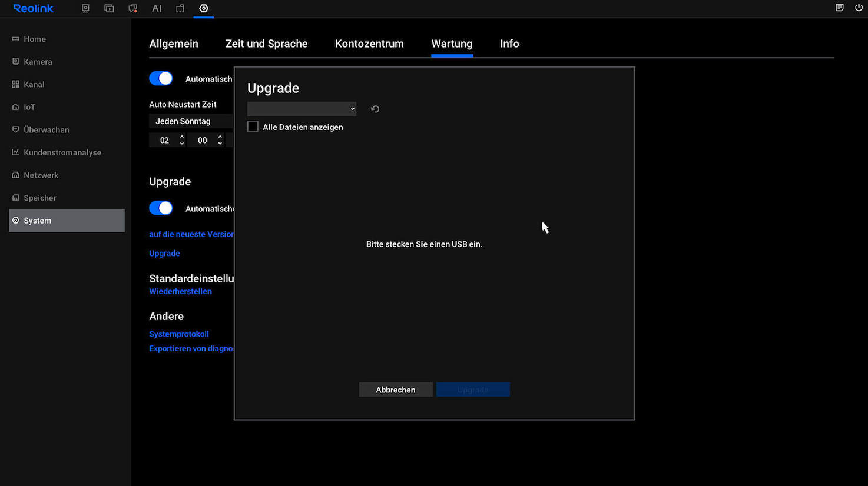Open the Kontozentrum tab

coord(369,44)
